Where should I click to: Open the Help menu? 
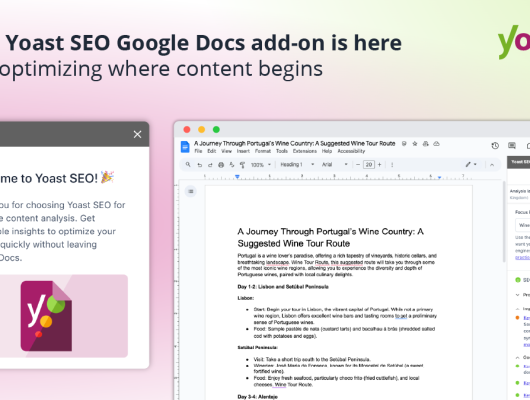(327, 151)
